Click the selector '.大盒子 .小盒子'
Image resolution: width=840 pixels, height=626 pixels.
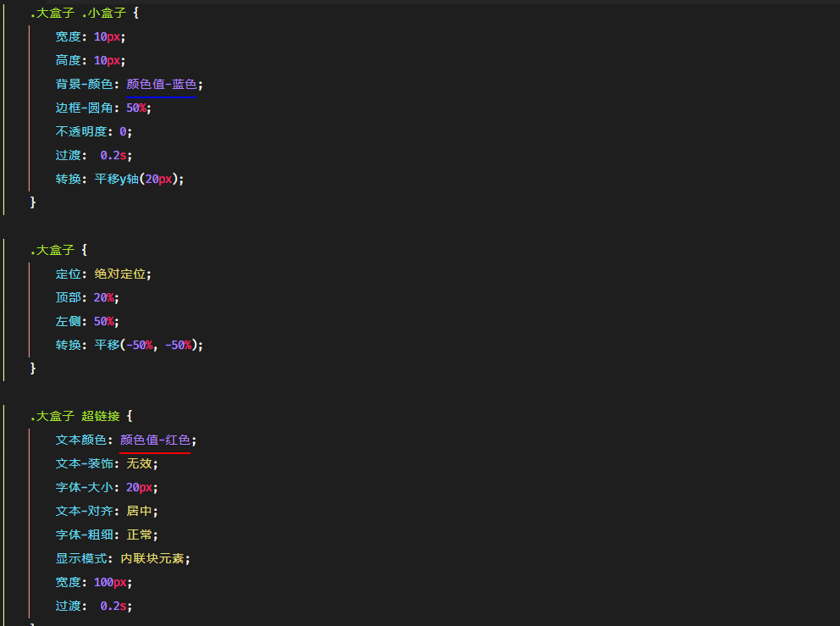point(78,13)
